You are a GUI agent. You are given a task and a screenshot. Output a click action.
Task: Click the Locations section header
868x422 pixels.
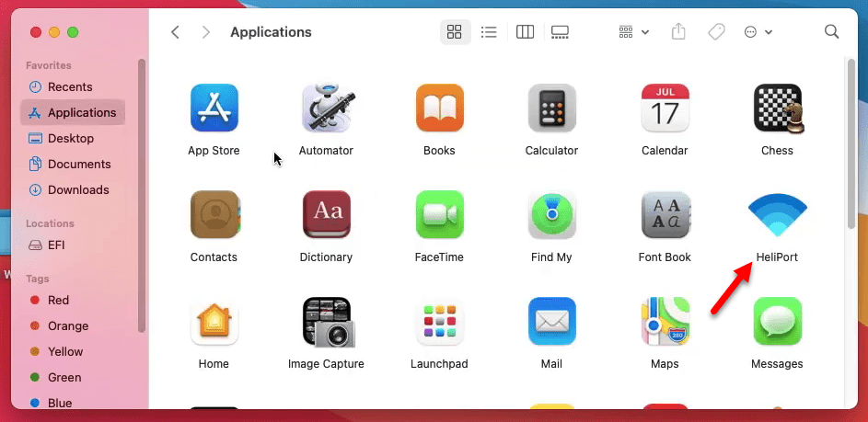pyautogui.click(x=50, y=223)
